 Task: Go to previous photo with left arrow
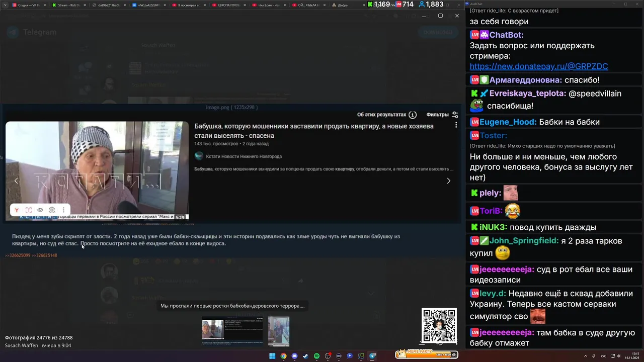pyautogui.click(x=16, y=180)
